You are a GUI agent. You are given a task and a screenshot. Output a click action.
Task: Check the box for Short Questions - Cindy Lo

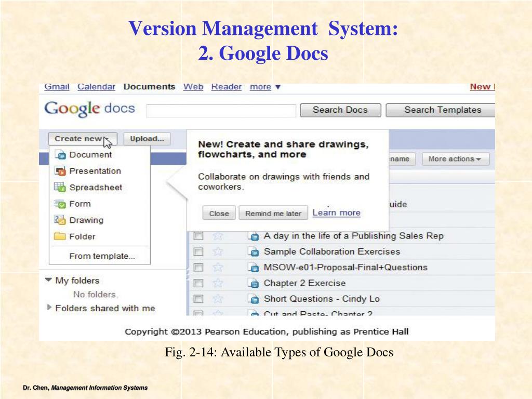click(198, 299)
